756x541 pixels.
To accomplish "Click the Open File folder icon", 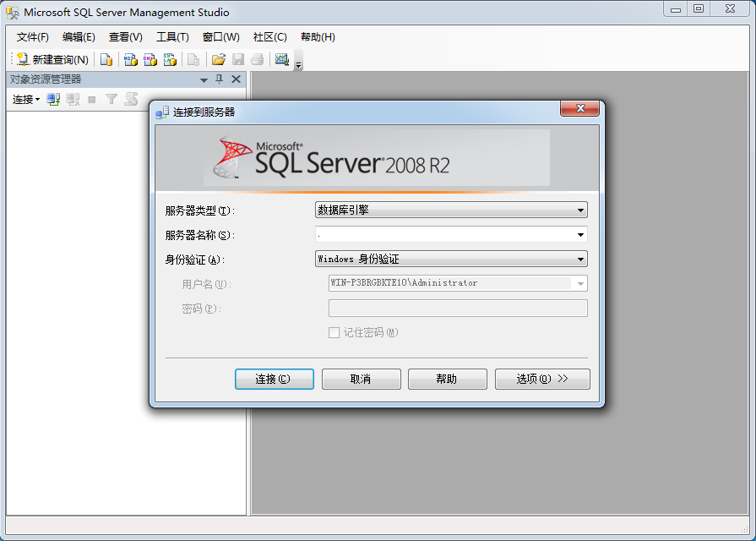I will tap(218, 59).
